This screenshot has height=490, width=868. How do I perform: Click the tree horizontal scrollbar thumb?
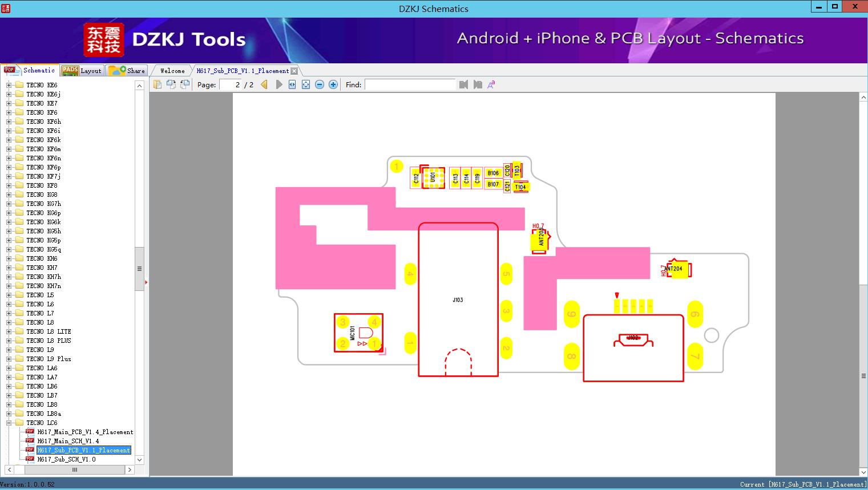point(74,470)
